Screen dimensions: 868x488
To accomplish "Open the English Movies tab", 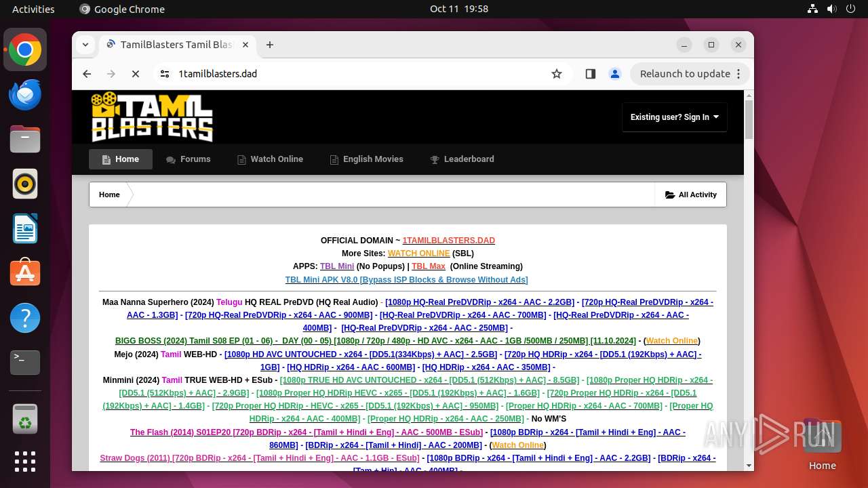I will [366, 159].
